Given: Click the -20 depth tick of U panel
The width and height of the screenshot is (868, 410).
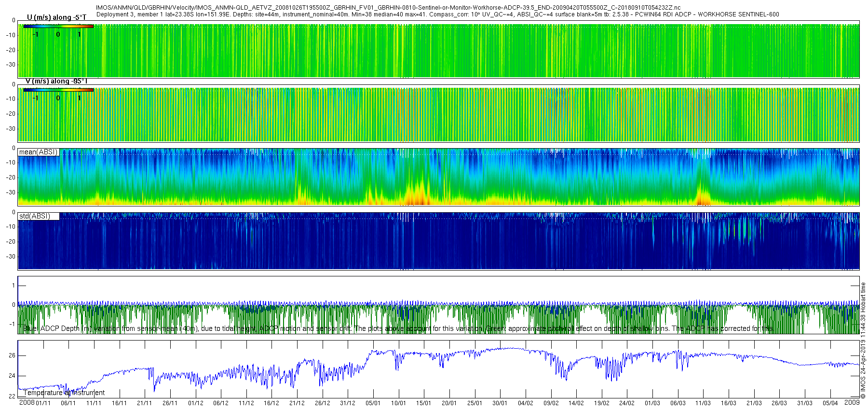Looking at the screenshot, I should (11, 50).
